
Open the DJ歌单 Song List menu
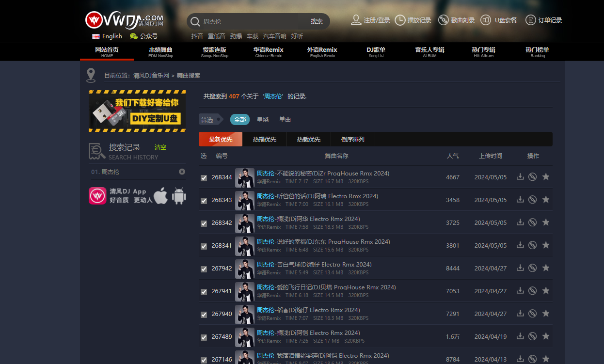click(376, 52)
